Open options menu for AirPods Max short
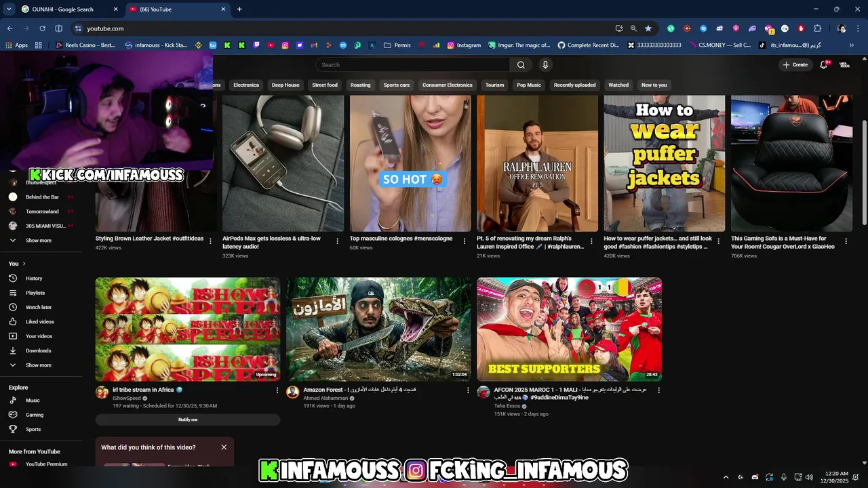Image resolution: width=868 pixels, height=488 pixels. click(337, 241)
